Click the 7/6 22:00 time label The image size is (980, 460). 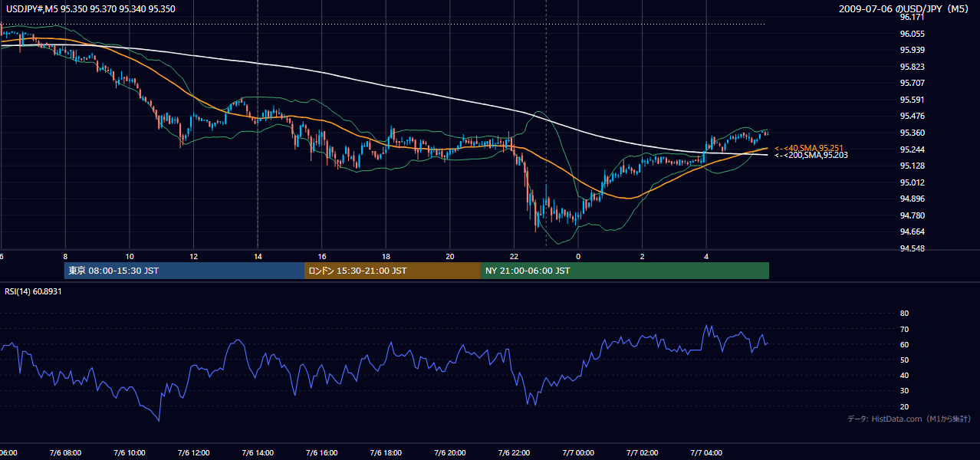(x=514, y=453)
